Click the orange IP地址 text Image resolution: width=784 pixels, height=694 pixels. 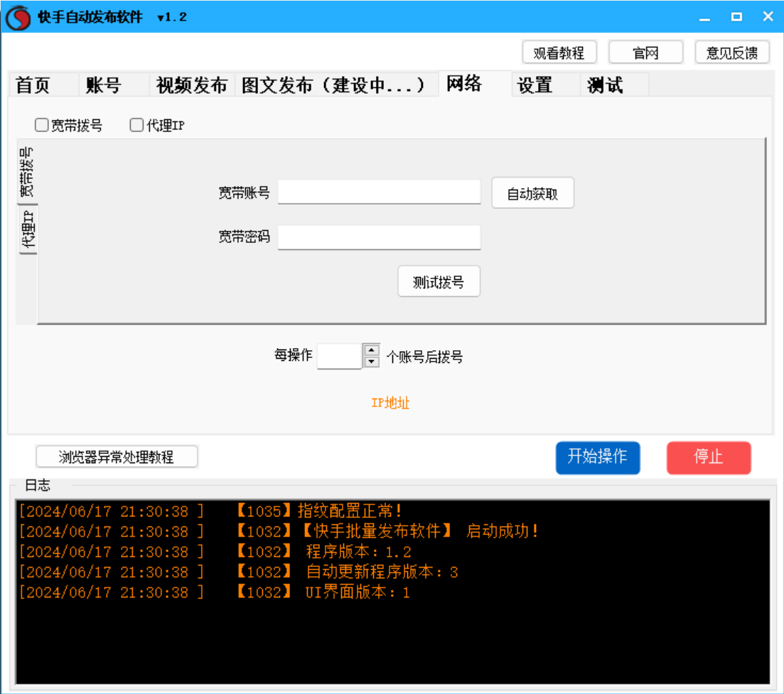(390, 403)
